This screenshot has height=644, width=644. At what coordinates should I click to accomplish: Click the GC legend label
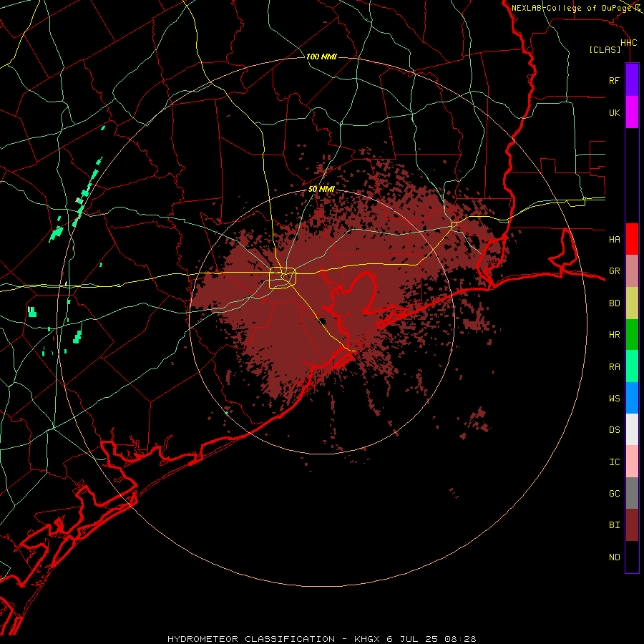(x=614, y=494)
